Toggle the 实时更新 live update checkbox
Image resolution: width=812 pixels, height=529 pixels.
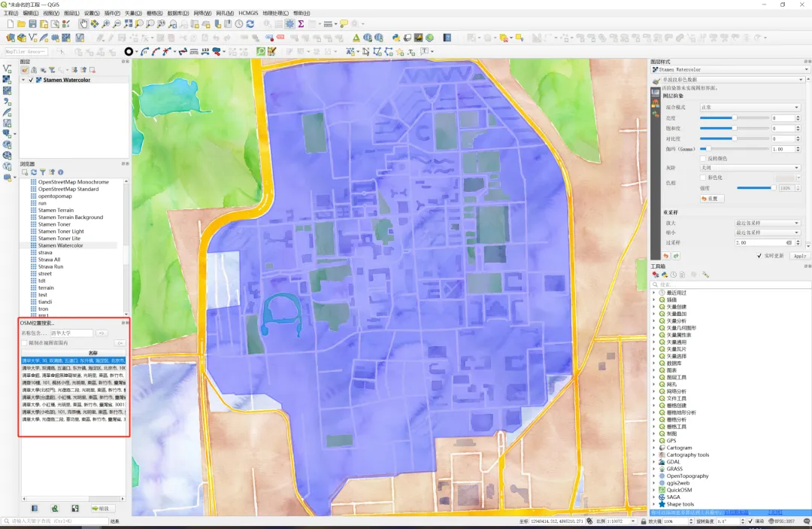tap(759, 256)
